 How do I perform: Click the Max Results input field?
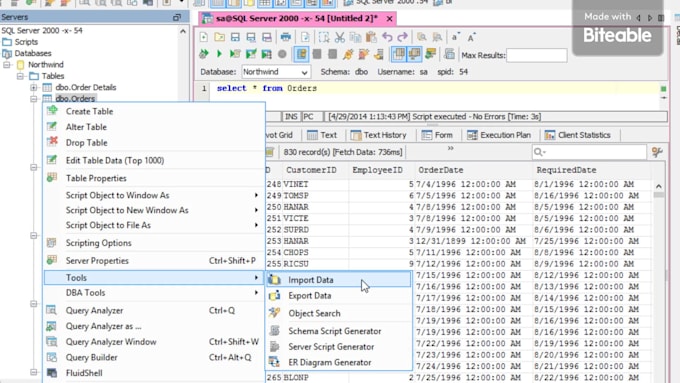(x=536, y=55)
